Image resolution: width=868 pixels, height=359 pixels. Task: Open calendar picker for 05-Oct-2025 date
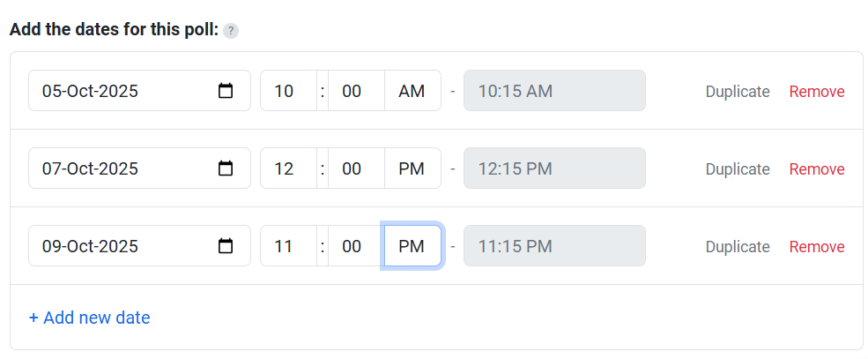tap(226, 91)
